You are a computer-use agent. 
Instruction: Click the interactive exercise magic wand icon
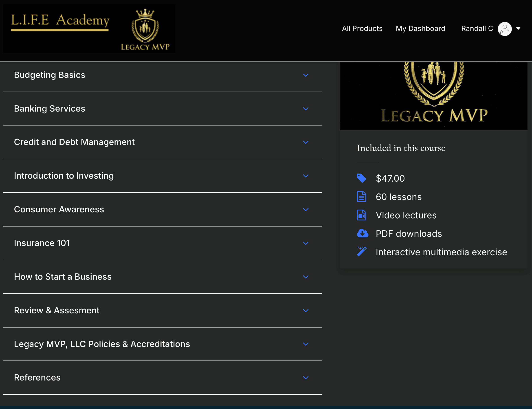[x=362, y=252]
